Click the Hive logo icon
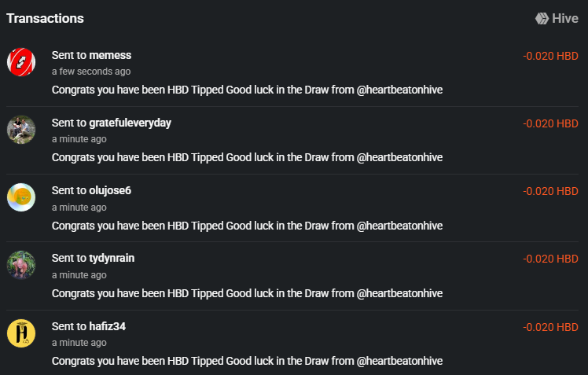 [542, 18]
